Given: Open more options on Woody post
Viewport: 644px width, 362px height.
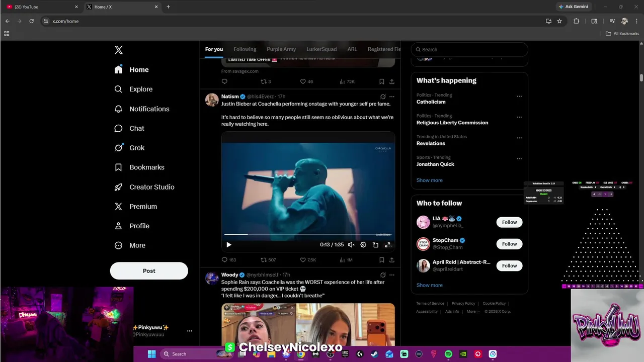Looking at the screenshot, I should point(392,275).
